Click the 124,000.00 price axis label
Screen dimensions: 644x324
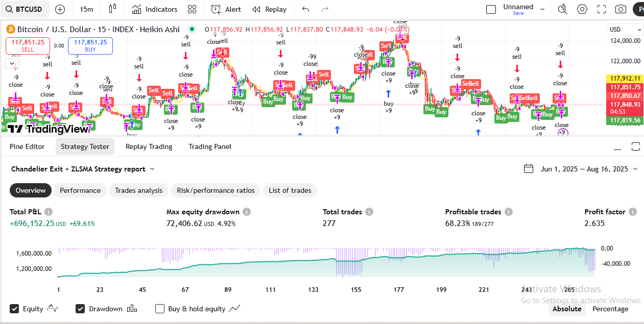tap(626, 41)
